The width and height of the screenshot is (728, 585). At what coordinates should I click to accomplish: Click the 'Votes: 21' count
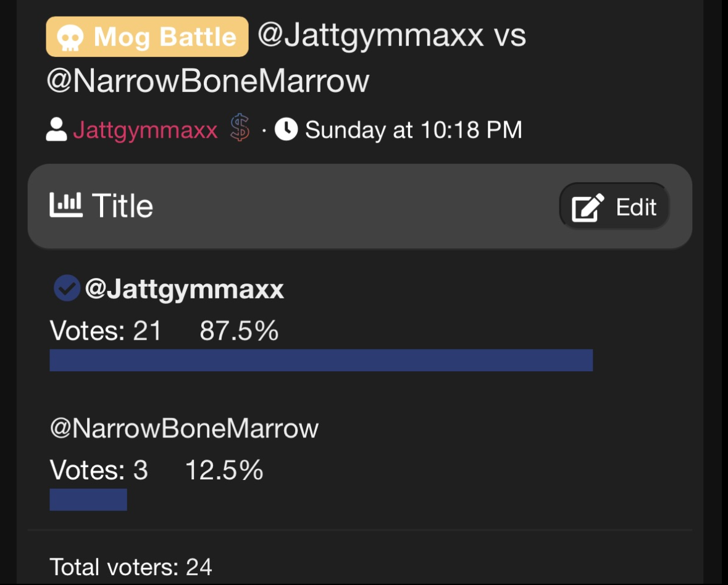tap(106, 332)
